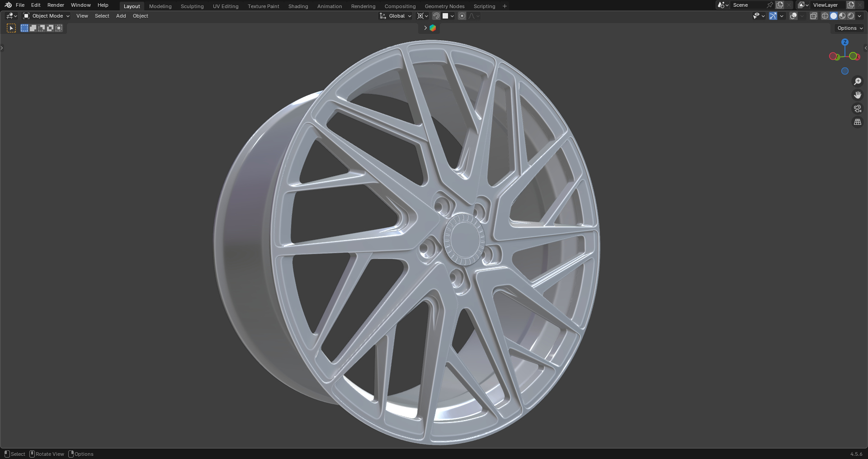The image size is (868, 459).
Task: Switch perspective/orthographic grid icon
Action: click(857, 122)
